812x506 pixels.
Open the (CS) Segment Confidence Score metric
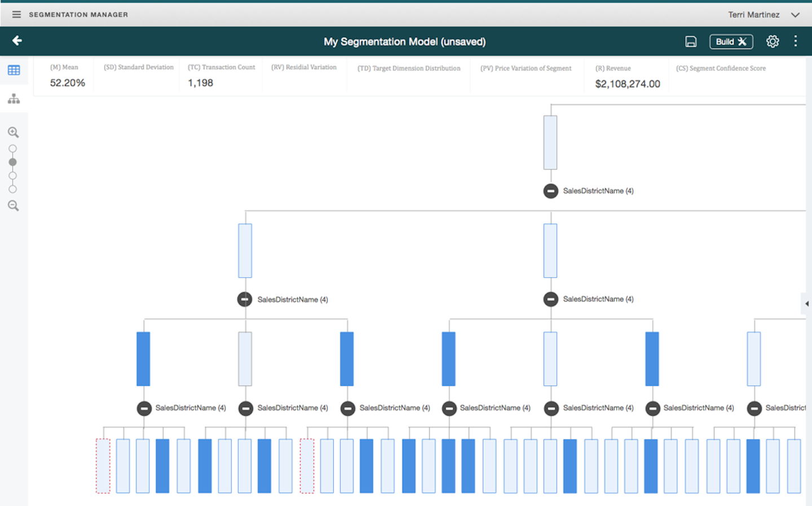point(721,68)
